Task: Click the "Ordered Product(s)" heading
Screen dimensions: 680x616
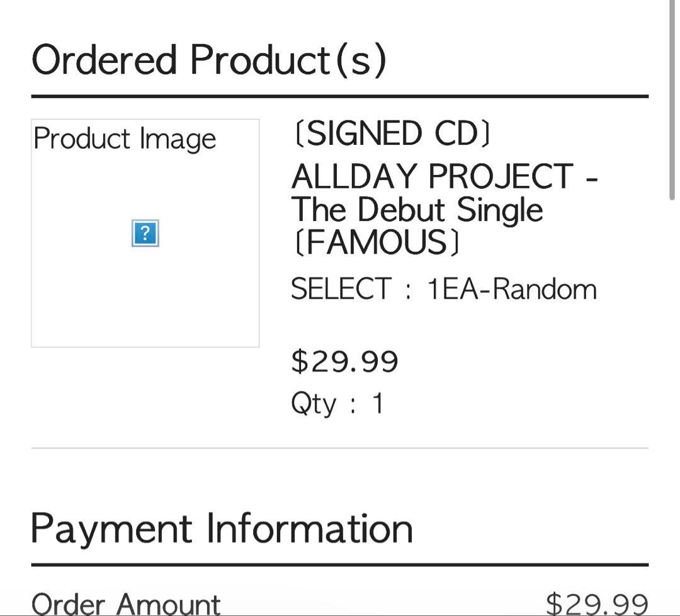Action: [208, 60]
